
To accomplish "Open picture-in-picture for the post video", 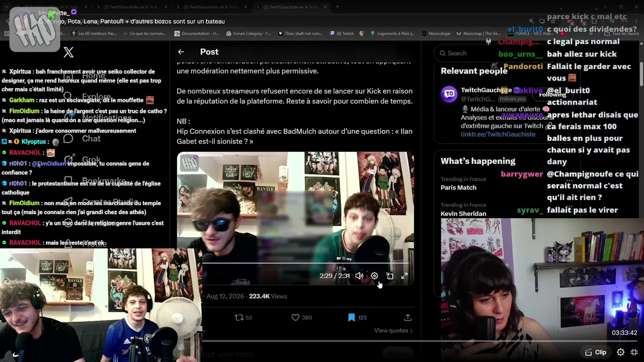I will coord(389,276).
